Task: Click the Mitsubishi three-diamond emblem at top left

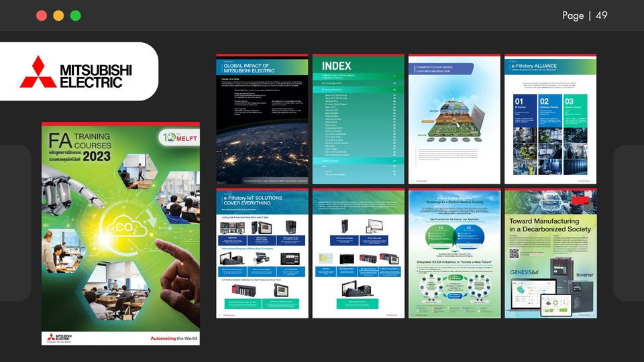Action: pos(38,72)
